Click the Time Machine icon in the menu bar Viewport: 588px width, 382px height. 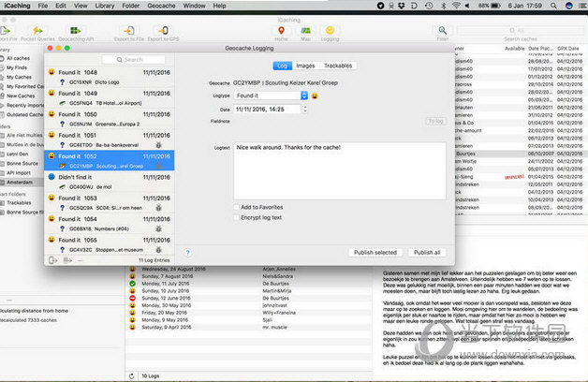pos(429,6)
